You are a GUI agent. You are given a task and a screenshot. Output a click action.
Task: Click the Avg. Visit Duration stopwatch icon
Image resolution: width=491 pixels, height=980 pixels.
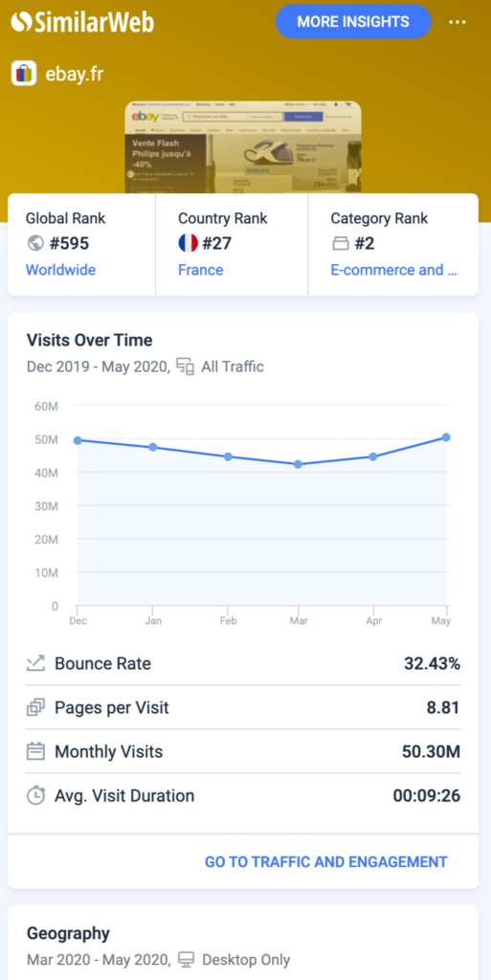point(35,795)
